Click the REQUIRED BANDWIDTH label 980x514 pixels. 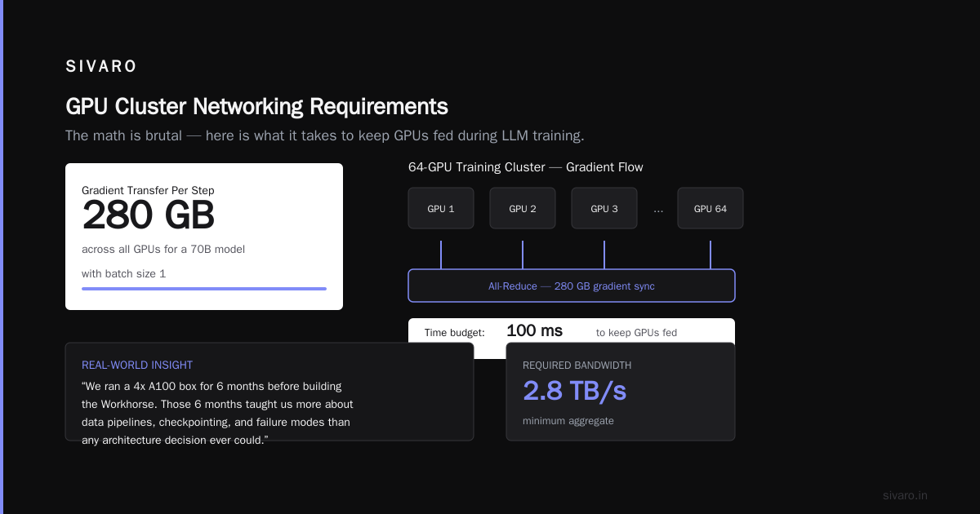pos(577,365)
